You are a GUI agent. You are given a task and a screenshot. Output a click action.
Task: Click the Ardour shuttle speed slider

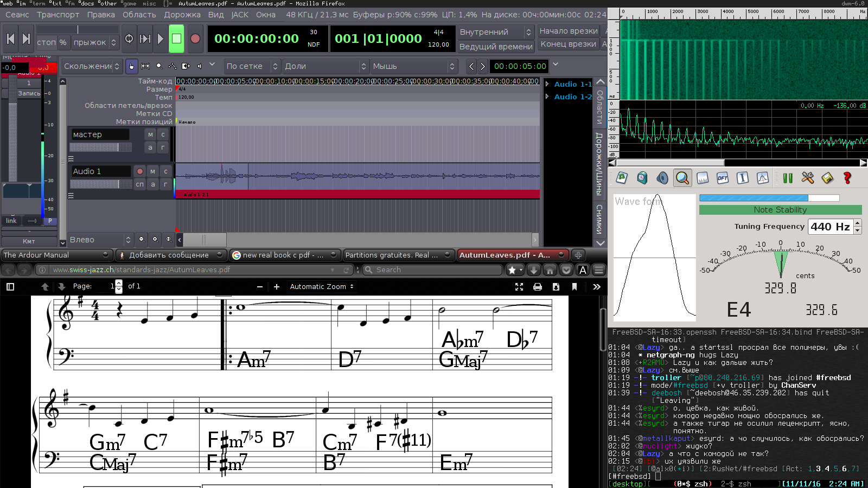click(x=78, y=29)
